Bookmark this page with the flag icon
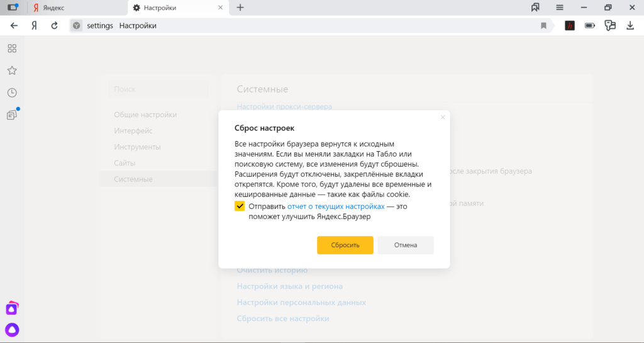Viewport: 644px width, 343px height. (543, 26)
